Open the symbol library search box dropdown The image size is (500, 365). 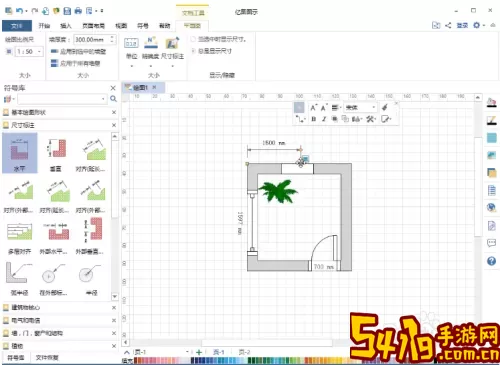103,99
